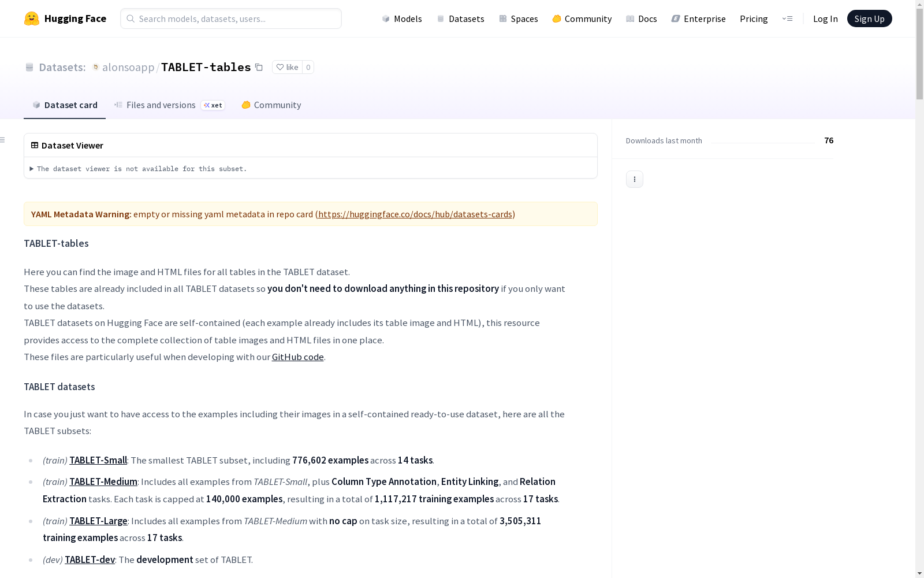
Task: Open the Models page
Action: (402, 18)
